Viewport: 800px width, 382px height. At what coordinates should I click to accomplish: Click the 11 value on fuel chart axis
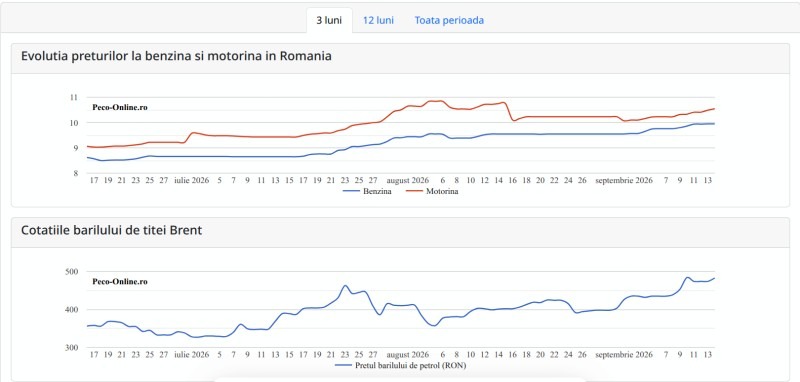point(73,97)
